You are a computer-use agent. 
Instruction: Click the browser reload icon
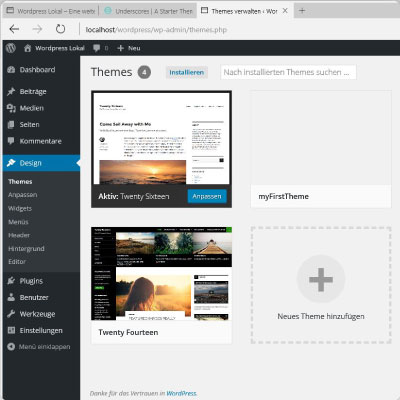60,29
